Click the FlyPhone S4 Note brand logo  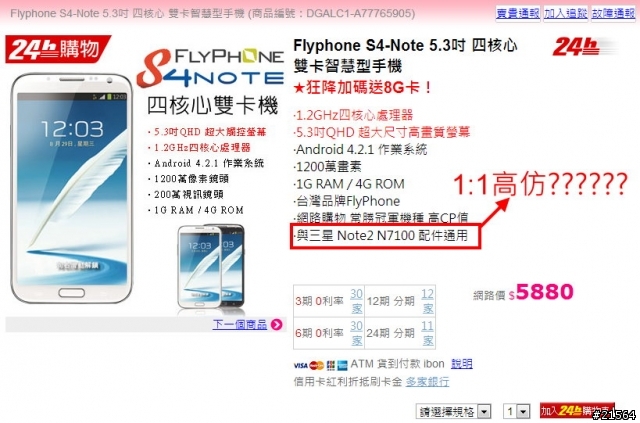(x=210, y=68)
